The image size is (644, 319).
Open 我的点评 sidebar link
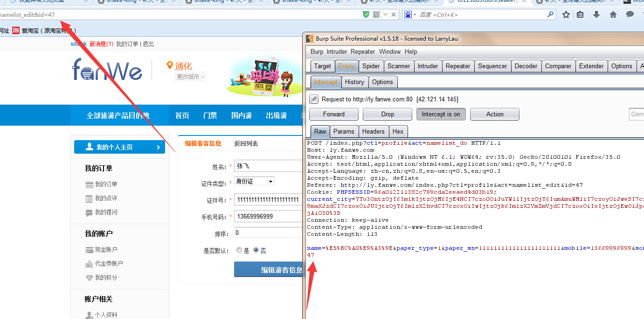(106, 198)
